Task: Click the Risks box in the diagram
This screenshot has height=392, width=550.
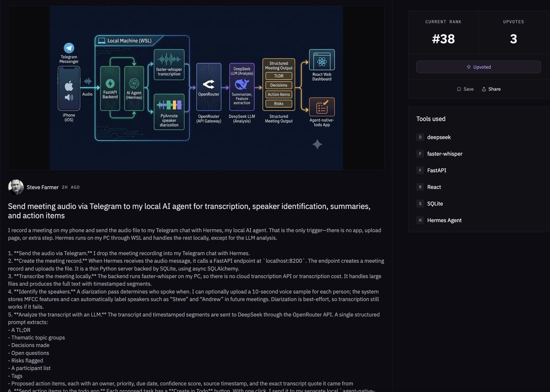Action: click(279, 104)
